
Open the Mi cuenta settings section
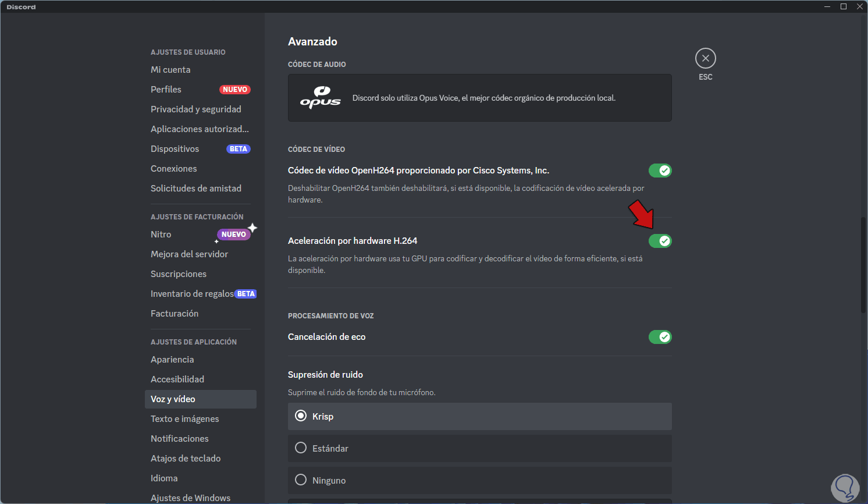point(170,70)
